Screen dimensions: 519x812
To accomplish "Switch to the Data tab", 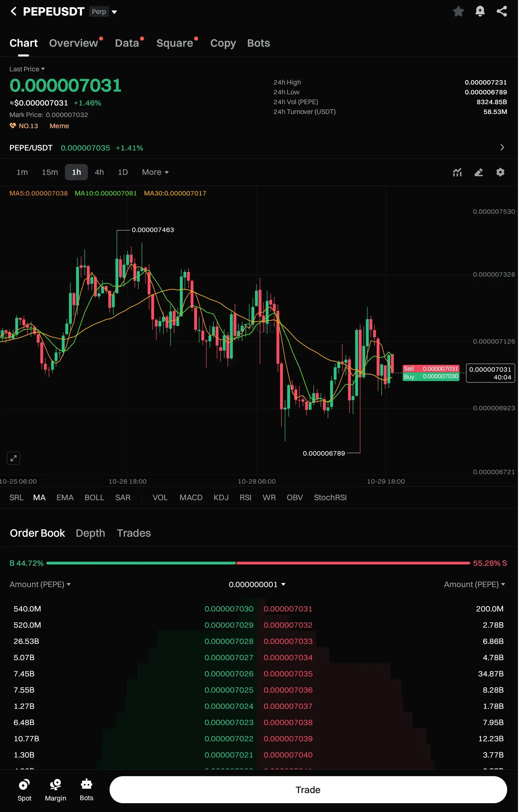I will tap(127, 43).
